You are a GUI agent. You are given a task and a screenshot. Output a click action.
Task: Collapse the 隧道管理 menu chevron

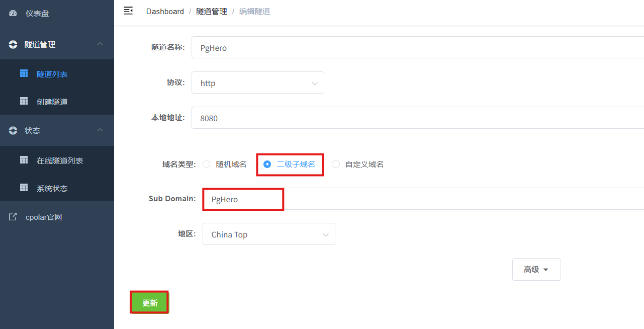[100, 44]
